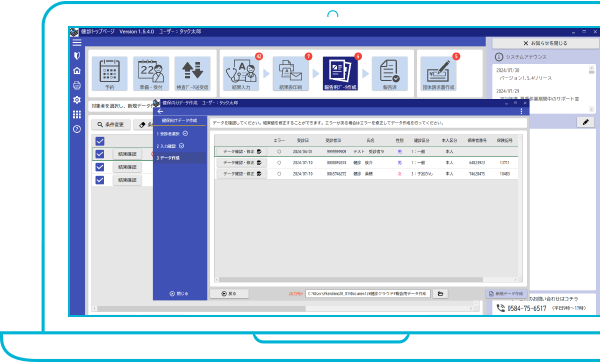
Task: Select step 3 データ作成 in wizard sidebar
Action: click(x=180, y=158)
